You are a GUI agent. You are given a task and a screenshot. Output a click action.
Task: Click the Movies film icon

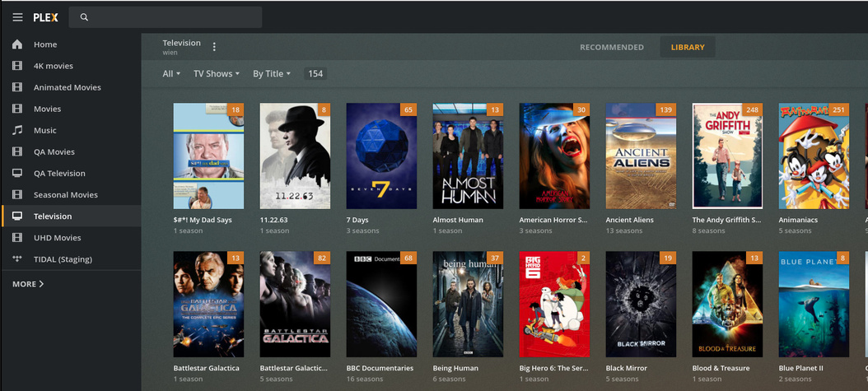(17, 109)
